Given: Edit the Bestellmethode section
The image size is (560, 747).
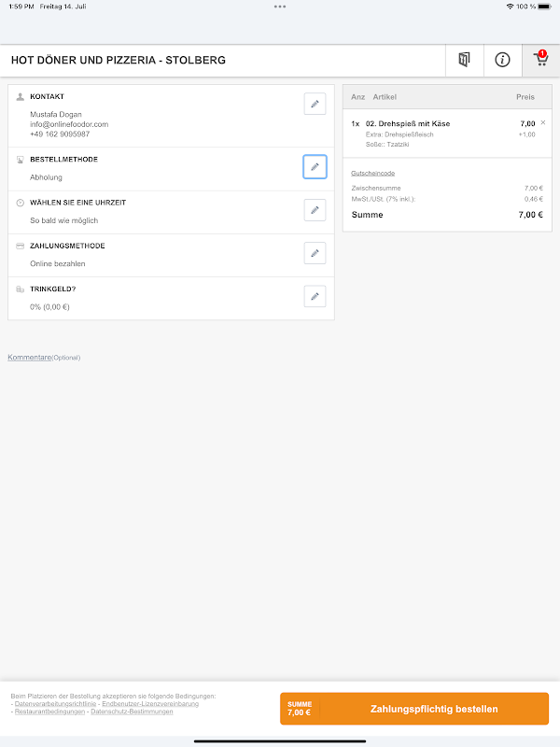Looking at the screenshot, I should coord(315,166).
